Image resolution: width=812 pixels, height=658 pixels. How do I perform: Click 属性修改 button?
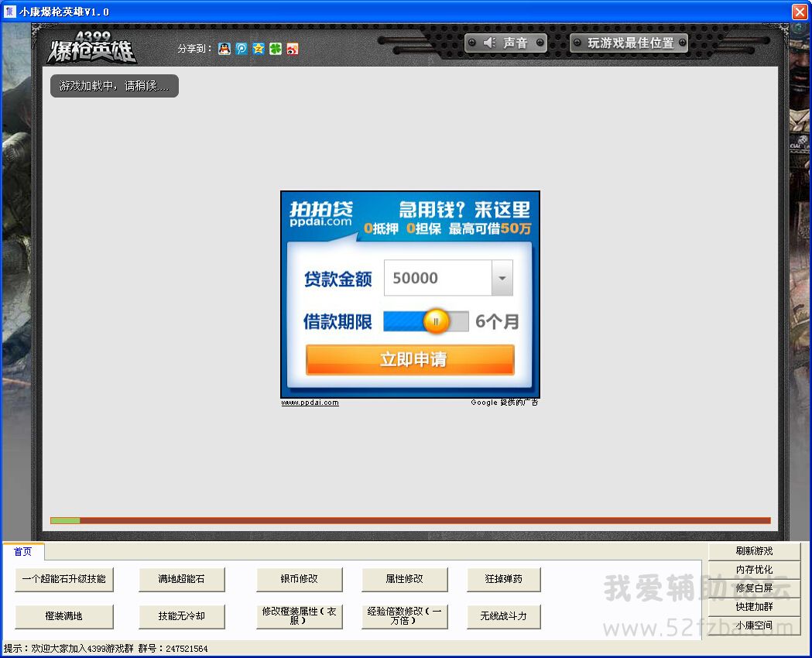(x=404, y=579)
